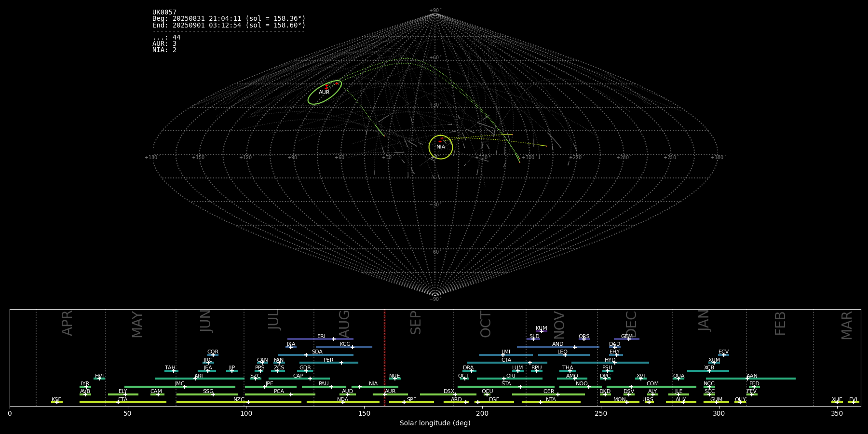Select the EVI shower marker on the timeline
This screenshot has width=868, height=434.
click(x=854, y=402)
